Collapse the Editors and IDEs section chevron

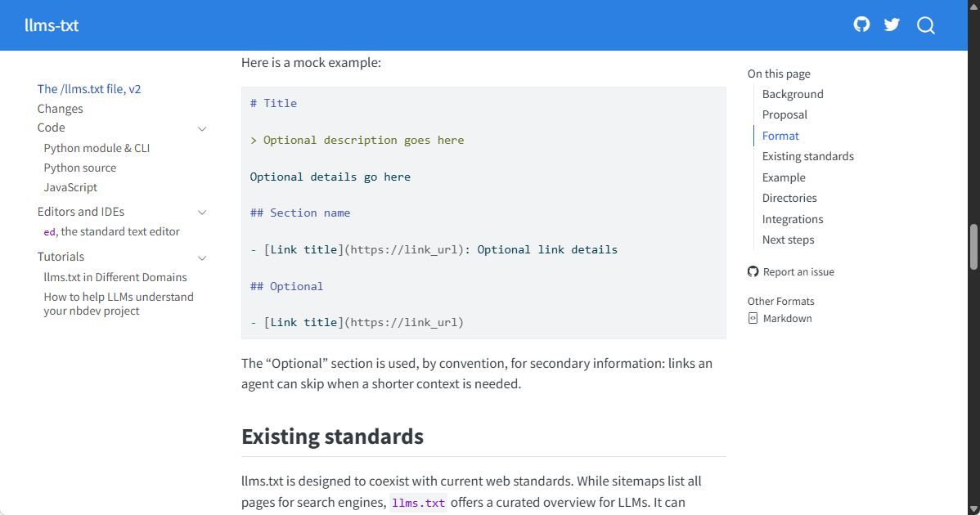pos(202,213)
